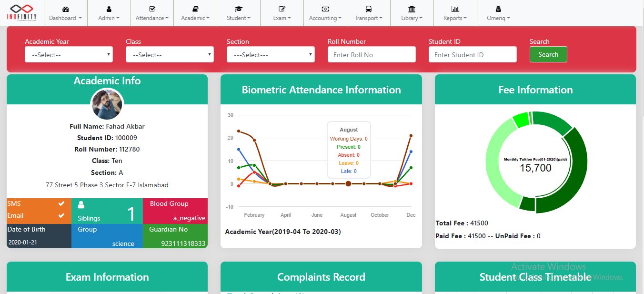Expand the Section select dropdown
This screenshot has height=294, width=644.
pos(271,55)
